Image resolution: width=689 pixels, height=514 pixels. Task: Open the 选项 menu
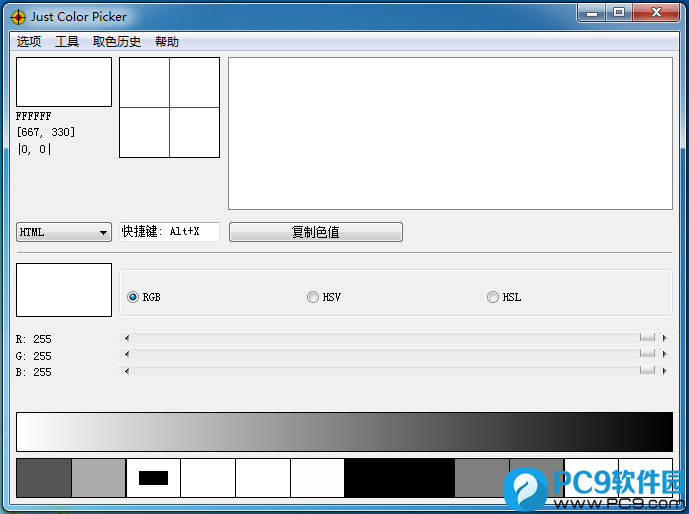point(29,42)
